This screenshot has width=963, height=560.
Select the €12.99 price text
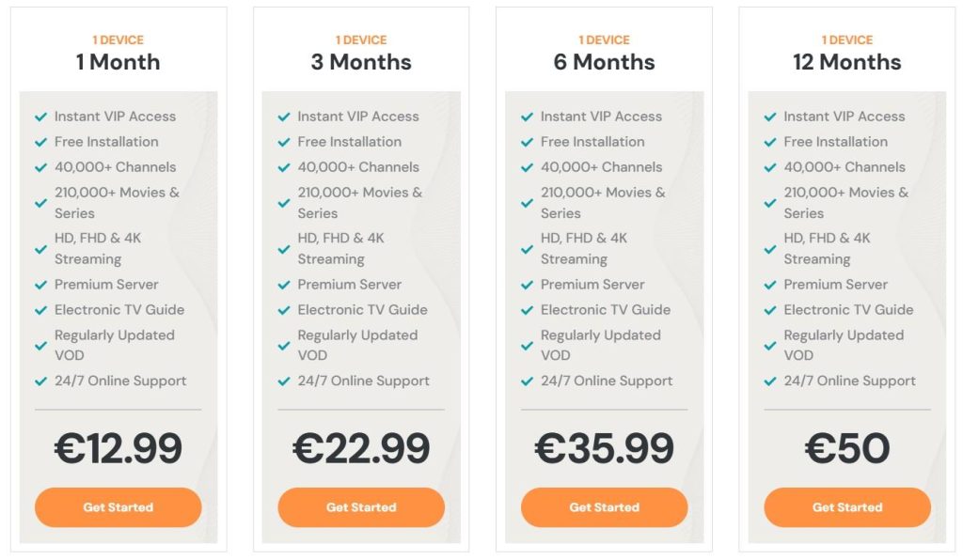[x=118, y=448]
